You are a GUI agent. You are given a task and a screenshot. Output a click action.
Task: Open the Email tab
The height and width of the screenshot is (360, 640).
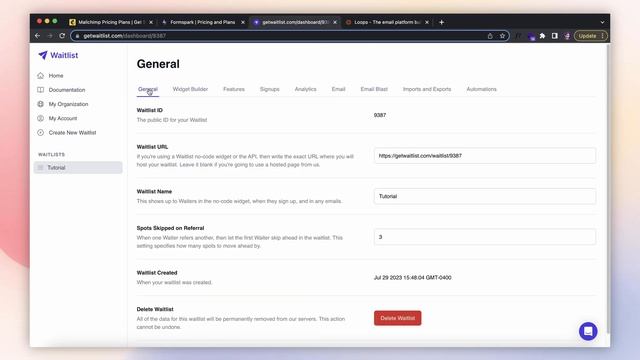pos(338,89)
